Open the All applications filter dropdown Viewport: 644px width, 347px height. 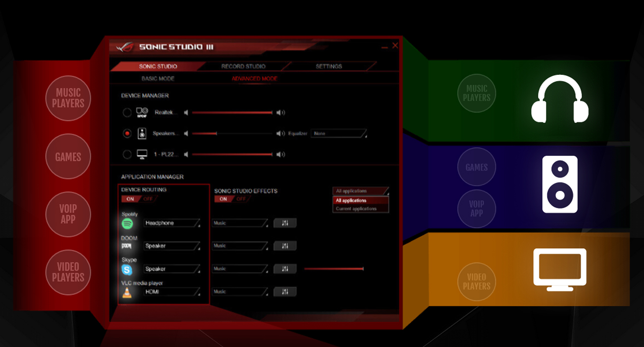point(361,191)
